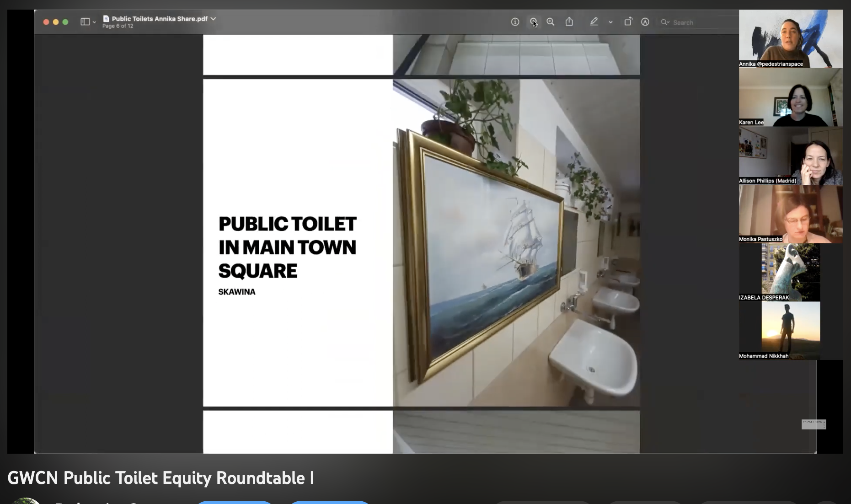Open the filename dropdown next to the title
The image size is (851, 504).
click(213, 19)
